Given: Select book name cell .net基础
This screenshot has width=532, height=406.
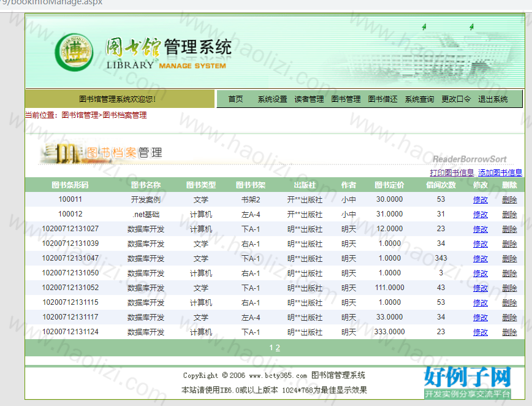Looking at the screenshot, I should coord(146,214).
